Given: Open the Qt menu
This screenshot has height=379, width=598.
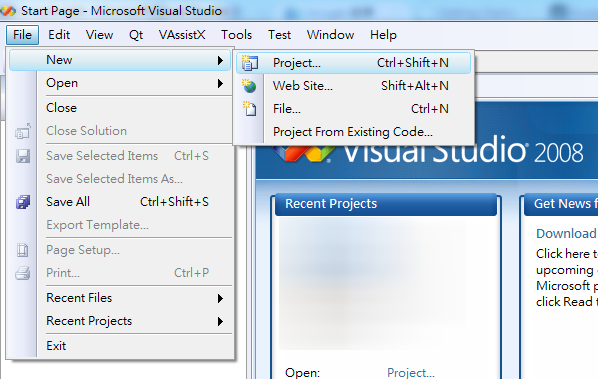Looking at the screenshot, I should click(136, 35).
